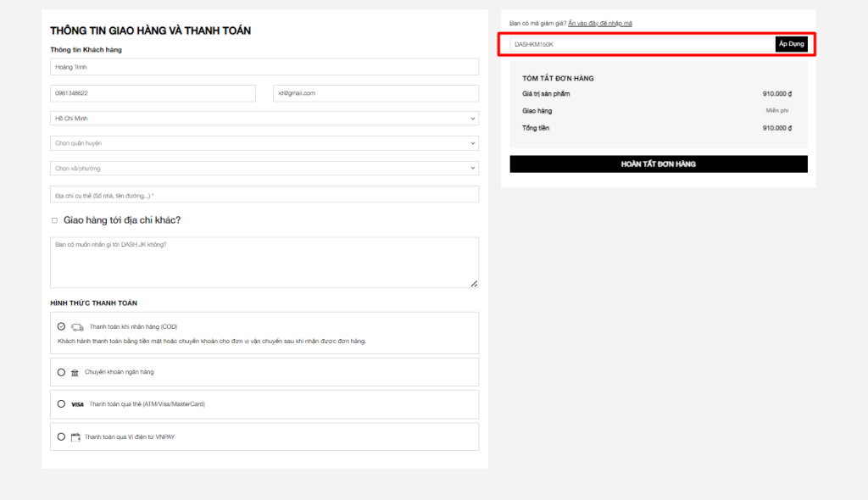Click 'Ấn vào đây để nhập mã' link
Viewport: 868px width, 500px height.
click(600, 23)
